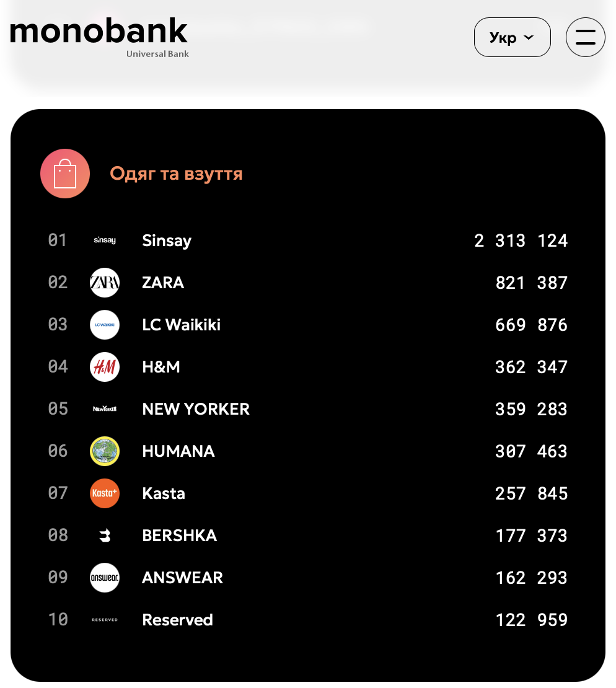The height and width of the screenshot is (688, 616).
Task: Click the orange Kasta+ logo
Action: (104, 493)
